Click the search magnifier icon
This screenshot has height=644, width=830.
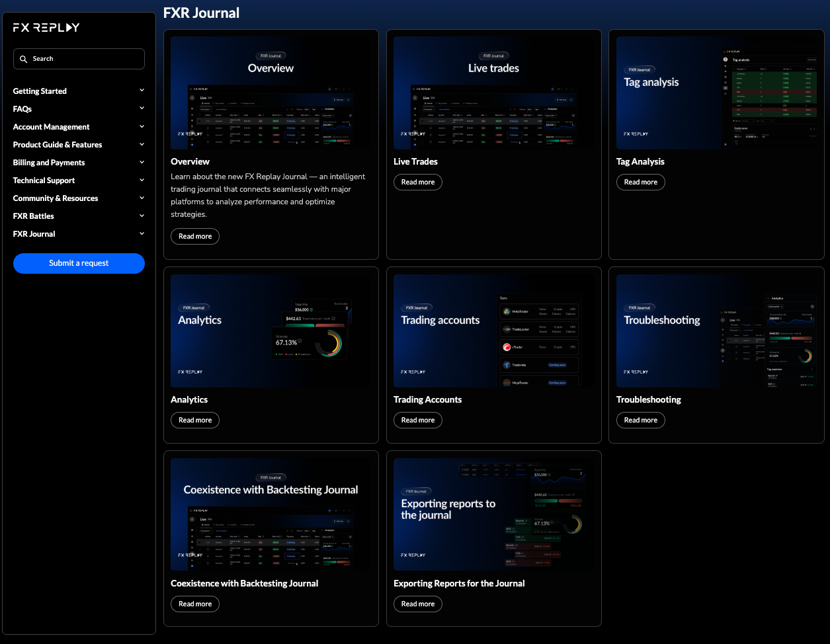24,59
